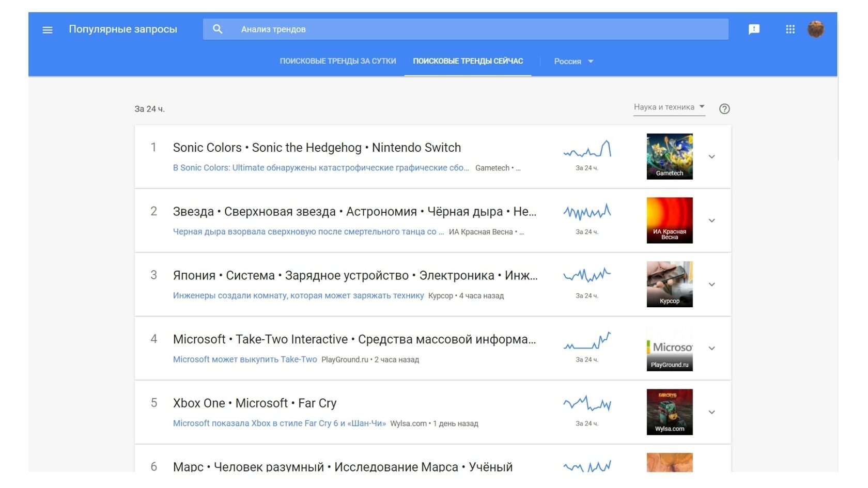The height and width of the screenshot is (488, 868).
Task: Select Поисковые тренды сейчас tab
Action: pyautogui.click(x=468, y=61)
